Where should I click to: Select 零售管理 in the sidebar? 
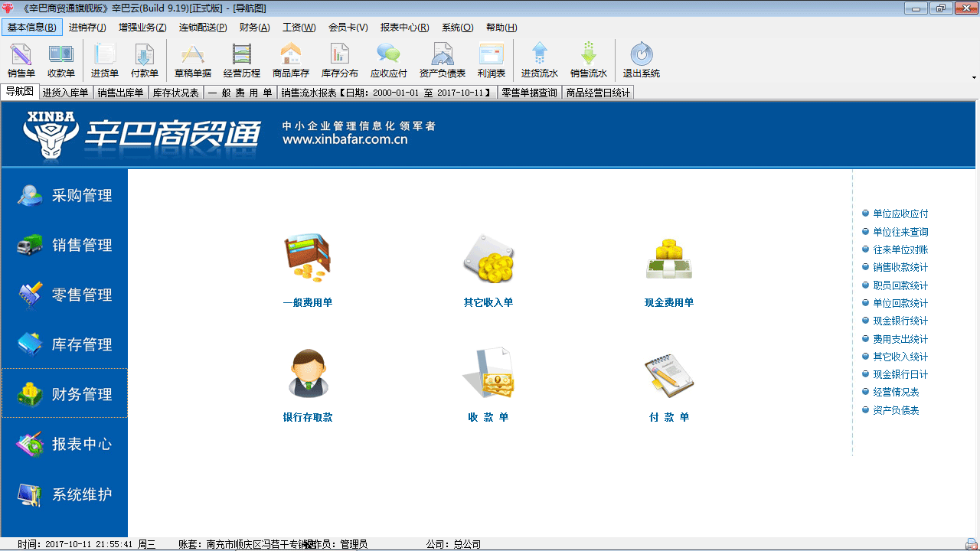(x=64, y=295)
